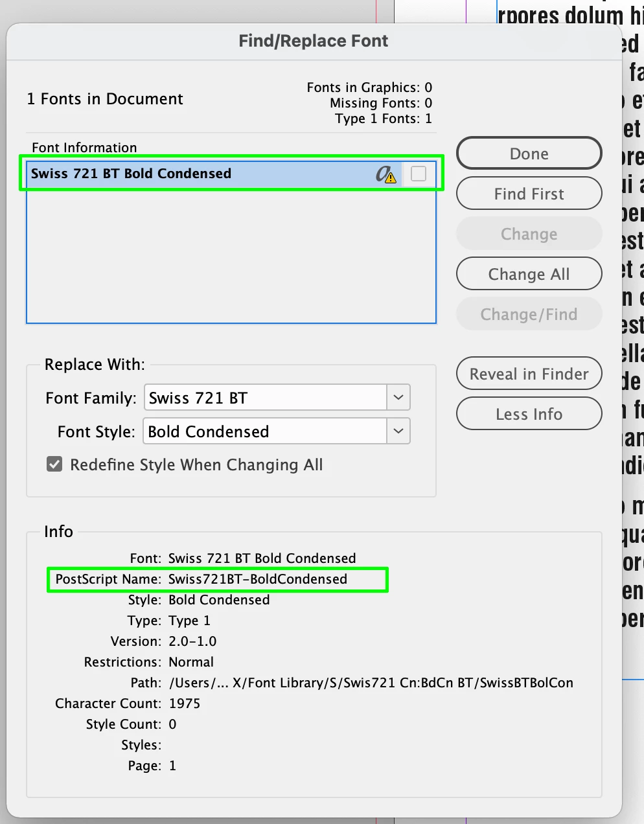This screenshot has width=644, height=824.
Task: Click the Reveal in Finder button
Action: coord(529,374)
